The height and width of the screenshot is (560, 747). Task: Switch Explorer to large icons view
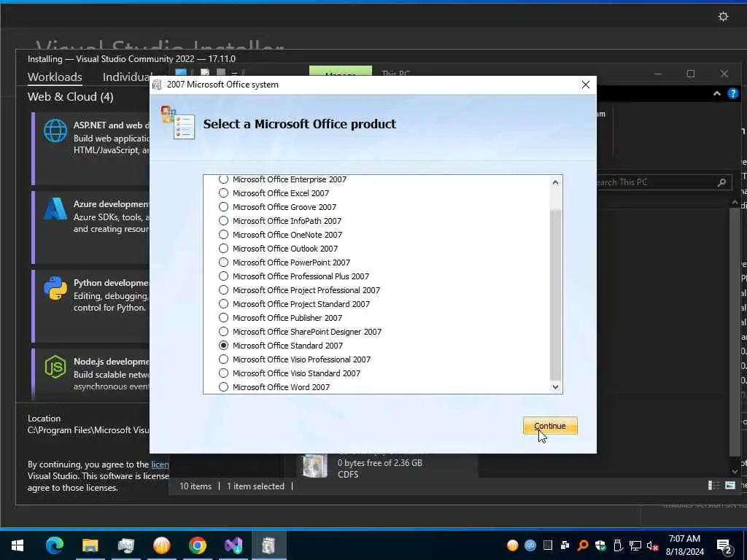[729, 485]
